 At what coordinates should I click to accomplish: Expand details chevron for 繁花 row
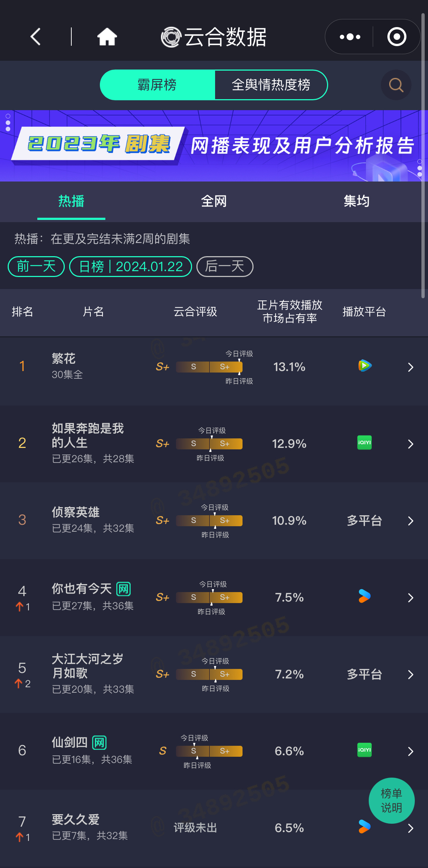click(x=410, y=367)
